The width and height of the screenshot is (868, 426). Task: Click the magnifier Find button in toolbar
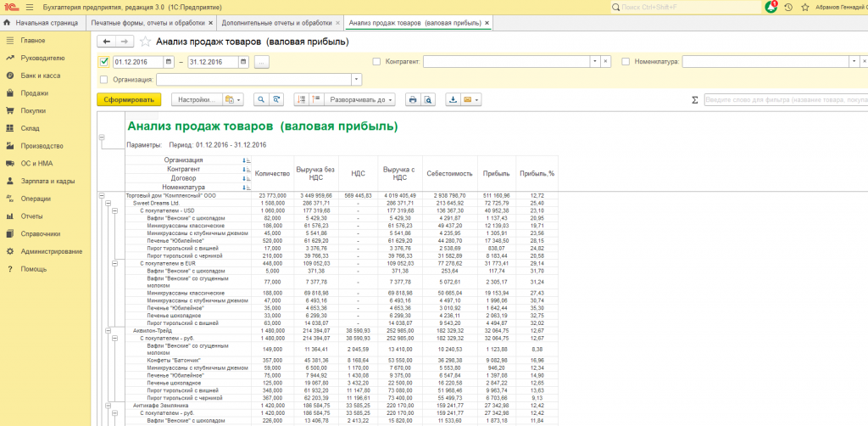click(261, 100)
